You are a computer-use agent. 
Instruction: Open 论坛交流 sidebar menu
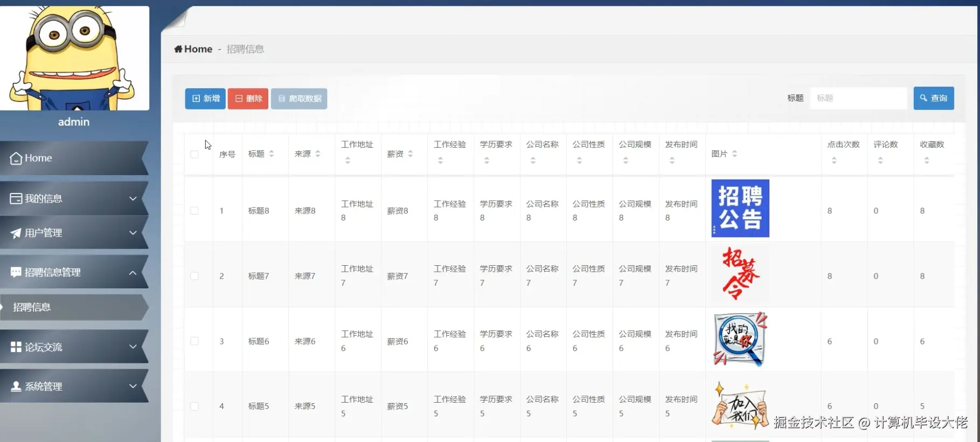(74, 347)
